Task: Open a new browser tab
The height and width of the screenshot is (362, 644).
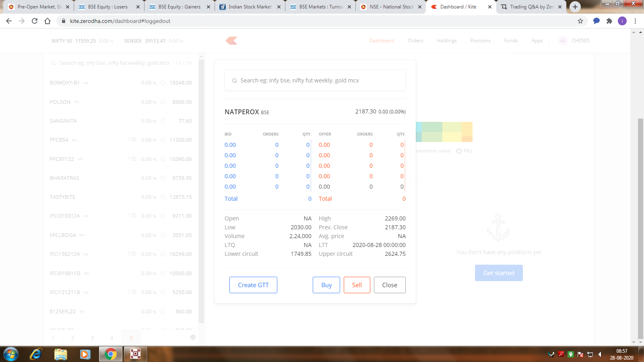Action: [x=575, y=7]
